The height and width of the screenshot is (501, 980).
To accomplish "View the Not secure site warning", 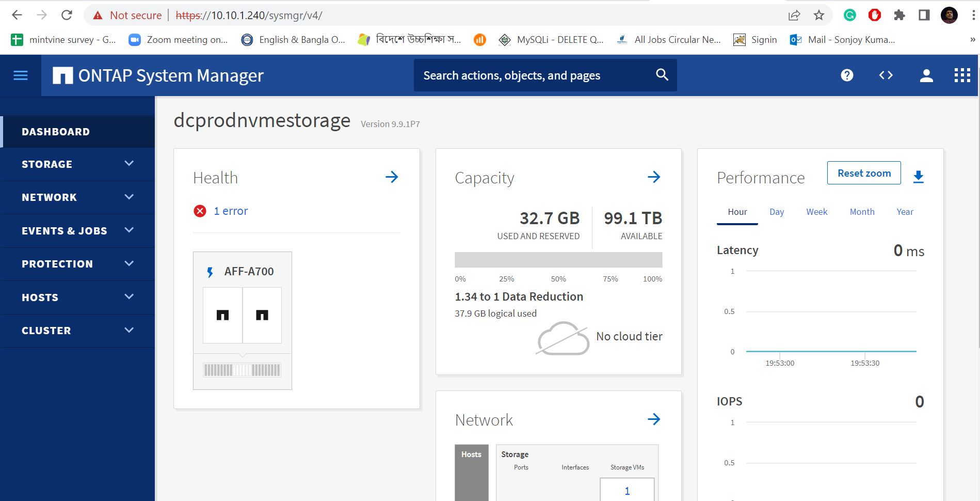I will click(127, 15).
